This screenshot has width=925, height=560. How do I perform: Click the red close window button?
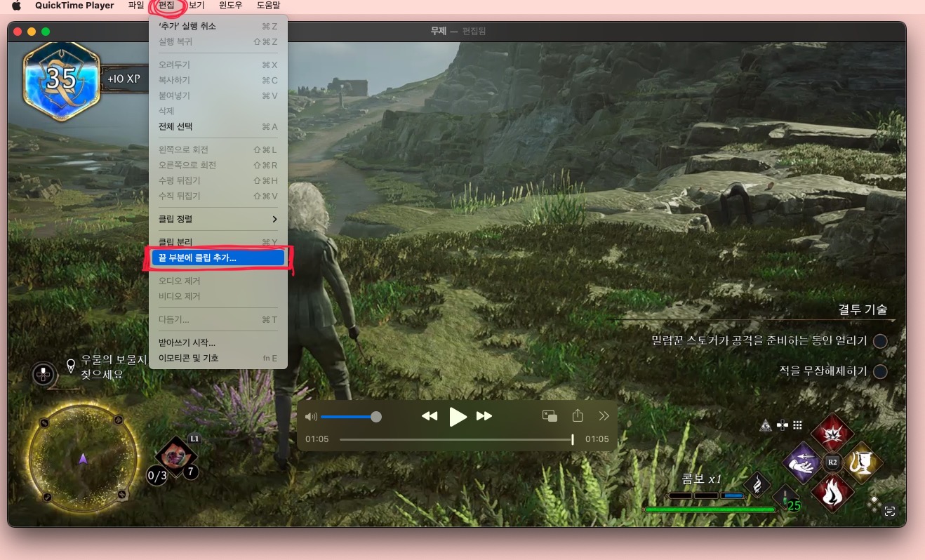click(18, 32)
